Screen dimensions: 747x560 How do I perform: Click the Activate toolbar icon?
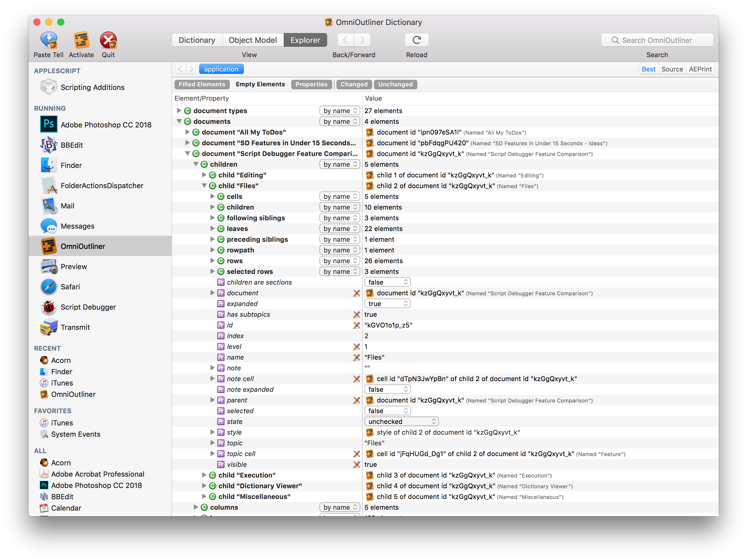(81, 40)
